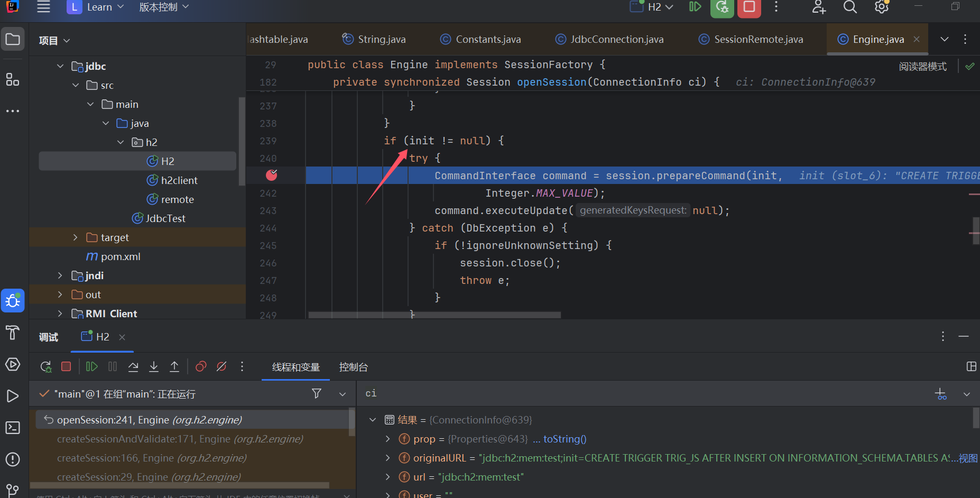Open pom.xml in project tree
This screenshot has width=980, height=498.
pyautogui.click(x=121, y=256)
